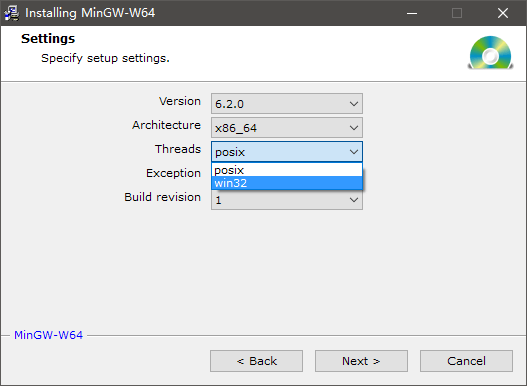Close the Installing MinGW-W64 window

[503, 13]
